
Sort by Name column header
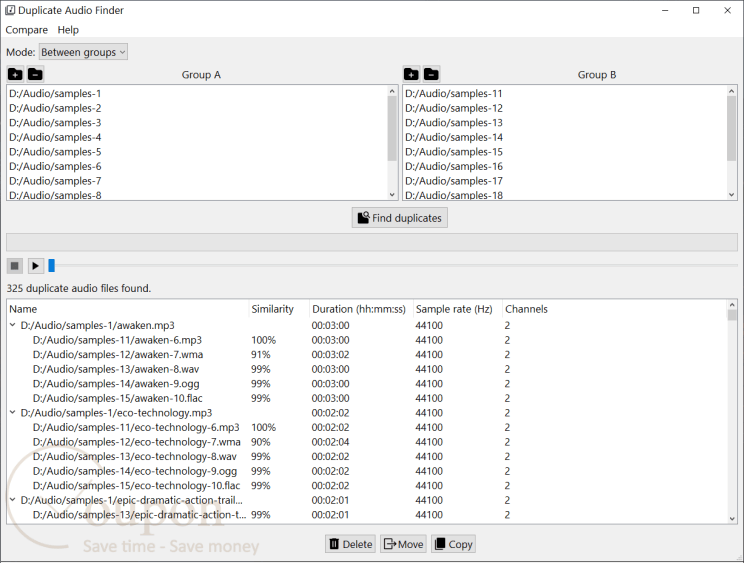pyautogui.click(x=128, y=309)
